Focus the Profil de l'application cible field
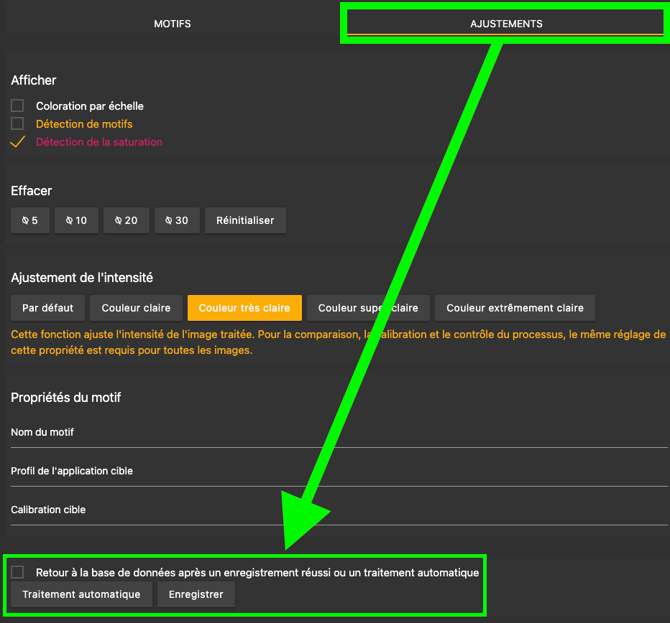 [338, 471]
